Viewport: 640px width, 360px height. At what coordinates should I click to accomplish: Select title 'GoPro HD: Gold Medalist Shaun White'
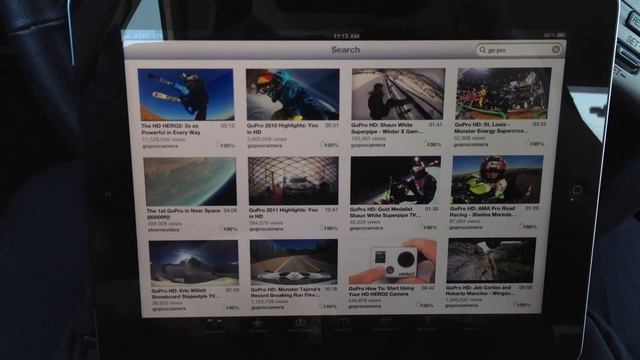[x=384, y=212]
